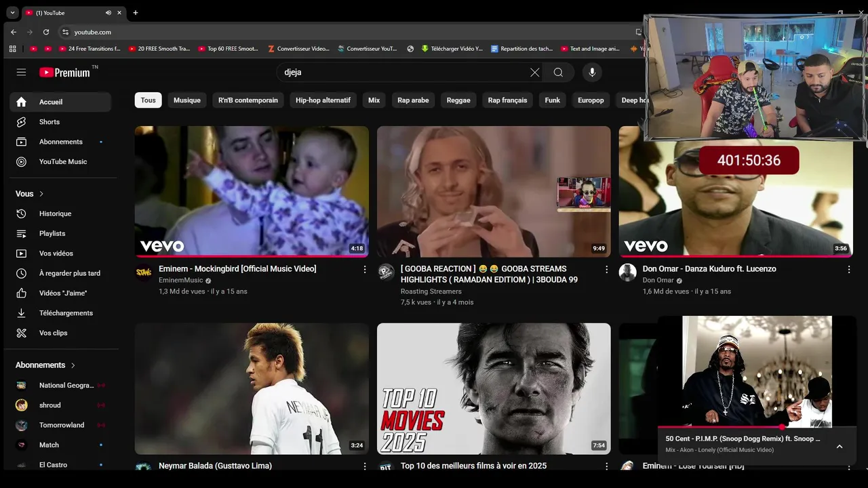Open Tomorrowland channel subscription

pos(60,425)
